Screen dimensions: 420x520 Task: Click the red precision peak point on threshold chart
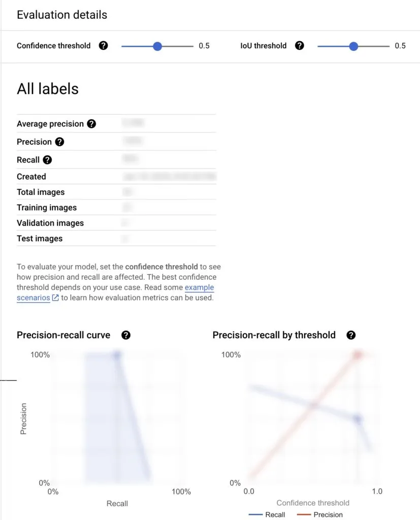[x=358, y=355]
